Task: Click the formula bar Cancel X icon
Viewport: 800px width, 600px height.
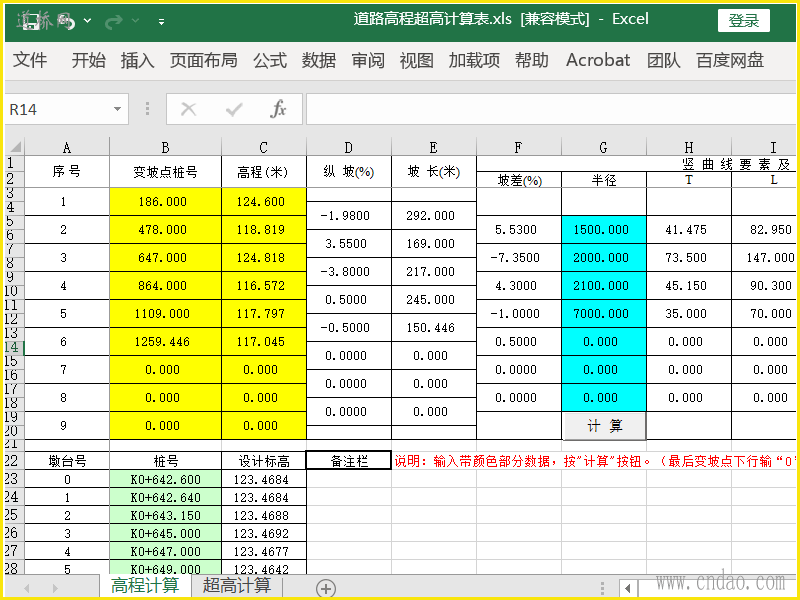Action: click(188, 109)
